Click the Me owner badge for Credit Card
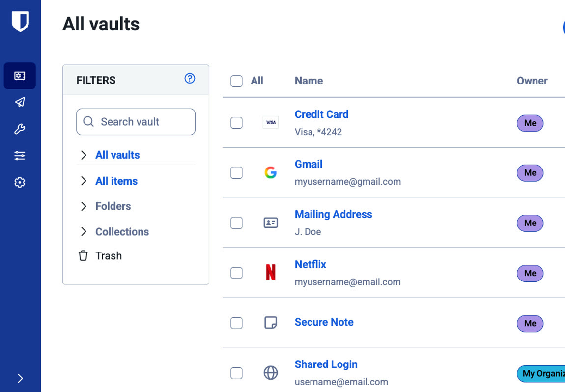 click(x=530, y=123)
